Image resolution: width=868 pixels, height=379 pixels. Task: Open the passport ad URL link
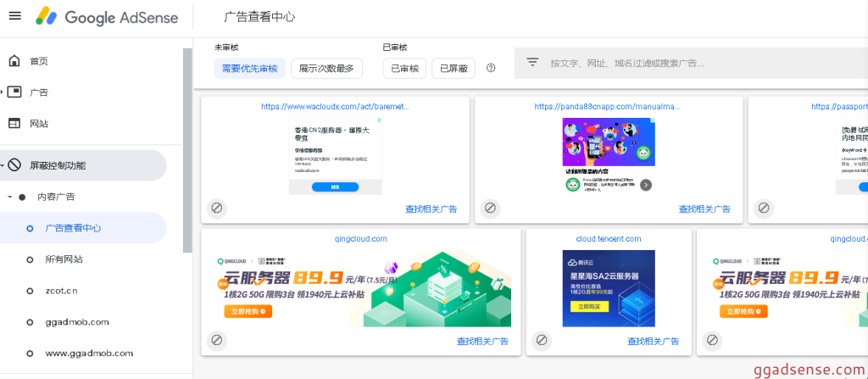839,106
